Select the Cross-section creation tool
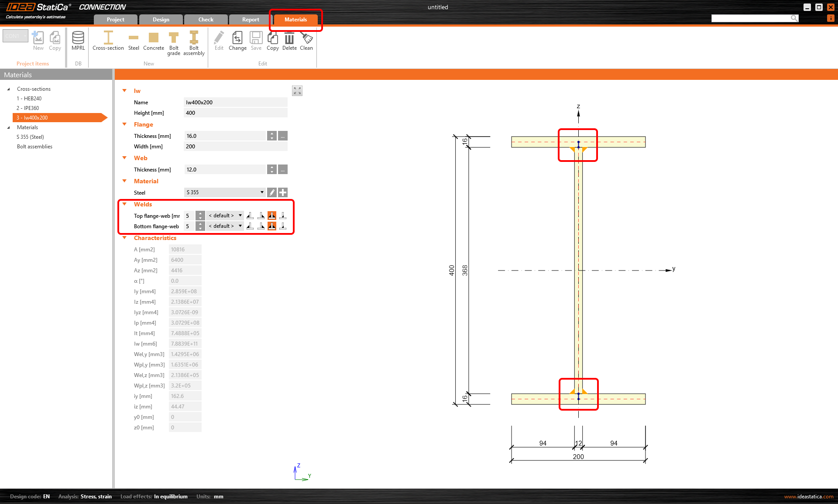838x504 pixels. coord(108,41)
